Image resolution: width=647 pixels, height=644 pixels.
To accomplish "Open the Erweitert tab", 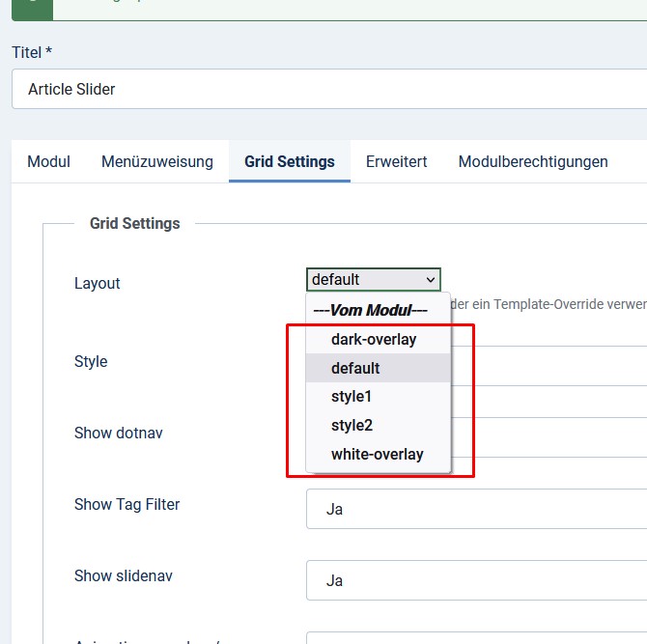I will click(397, 161).
